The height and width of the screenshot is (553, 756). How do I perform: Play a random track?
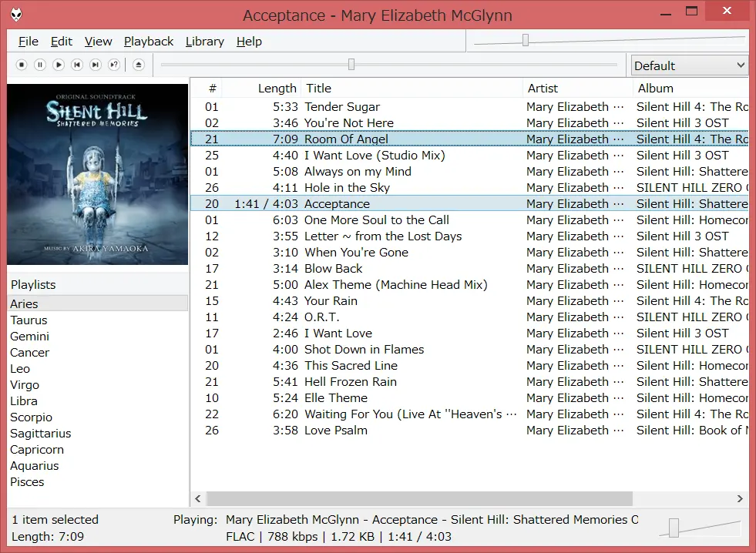pos(114,65)
